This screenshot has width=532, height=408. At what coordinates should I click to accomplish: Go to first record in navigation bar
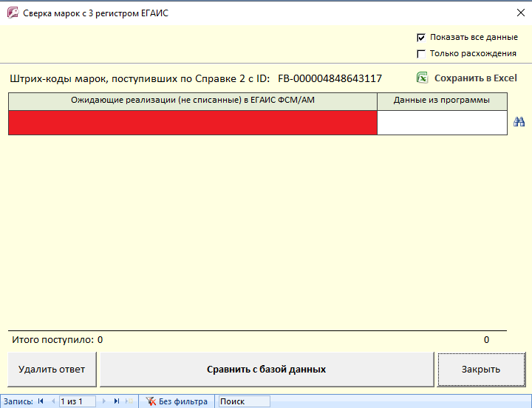click(41, 401)
